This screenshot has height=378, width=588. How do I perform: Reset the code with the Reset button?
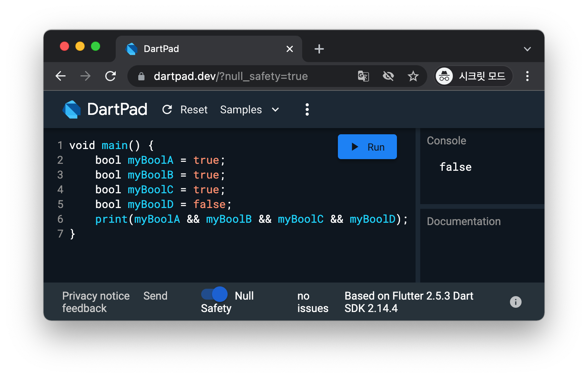[x=185, y=110]
